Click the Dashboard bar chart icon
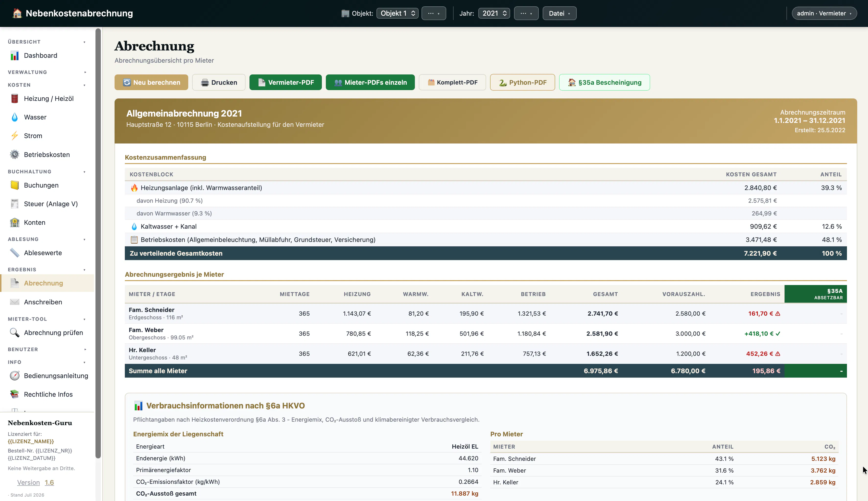The image size is (868, 501). click(14, 56)
